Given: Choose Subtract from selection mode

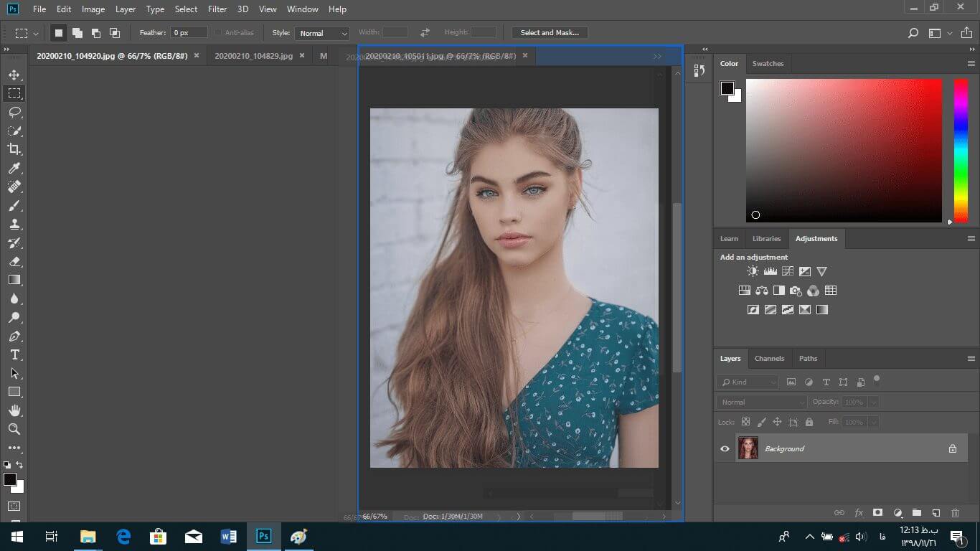Looking at the screenshot, I should tap(95, 33).
